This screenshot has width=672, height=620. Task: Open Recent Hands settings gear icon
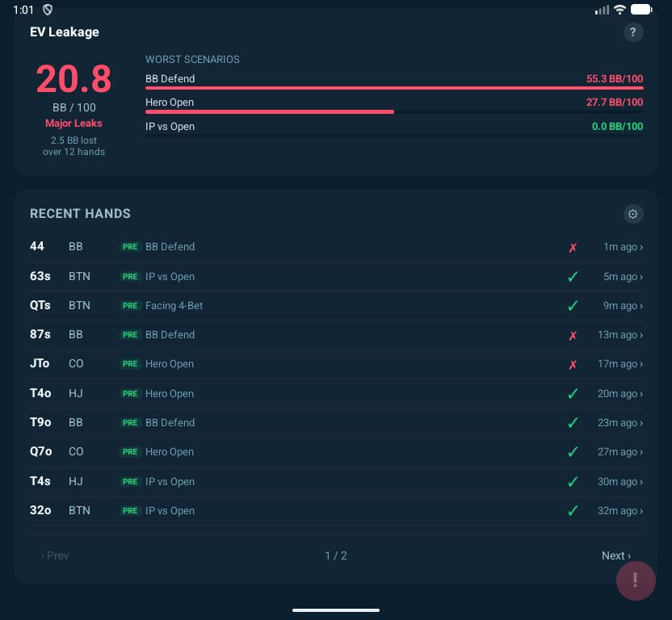click(633, 214)
